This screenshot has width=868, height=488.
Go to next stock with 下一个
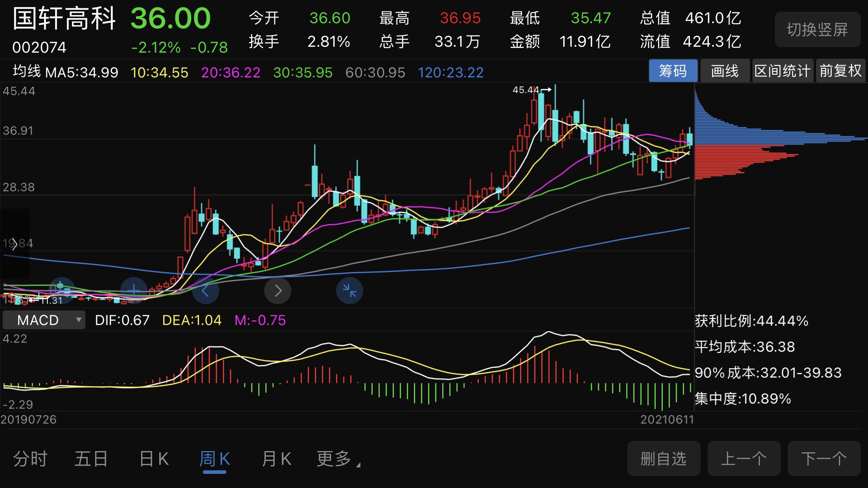tap(824, 459)
